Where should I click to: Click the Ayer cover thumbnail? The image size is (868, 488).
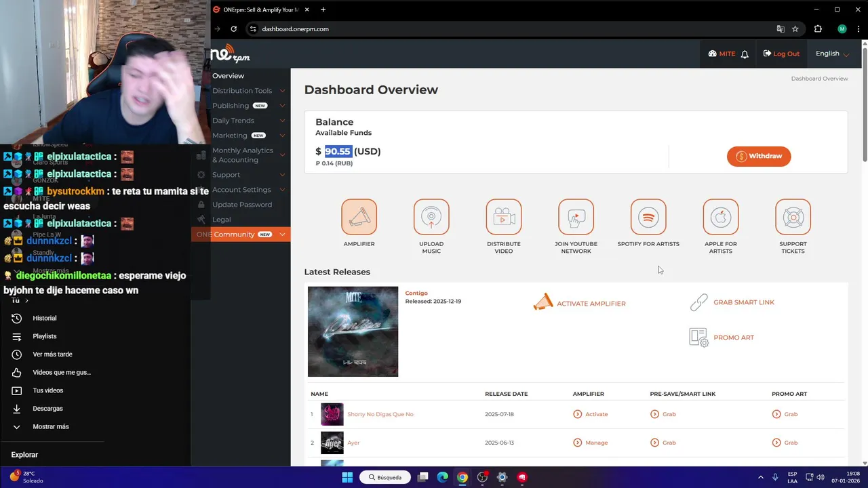[x=332, y=443]
